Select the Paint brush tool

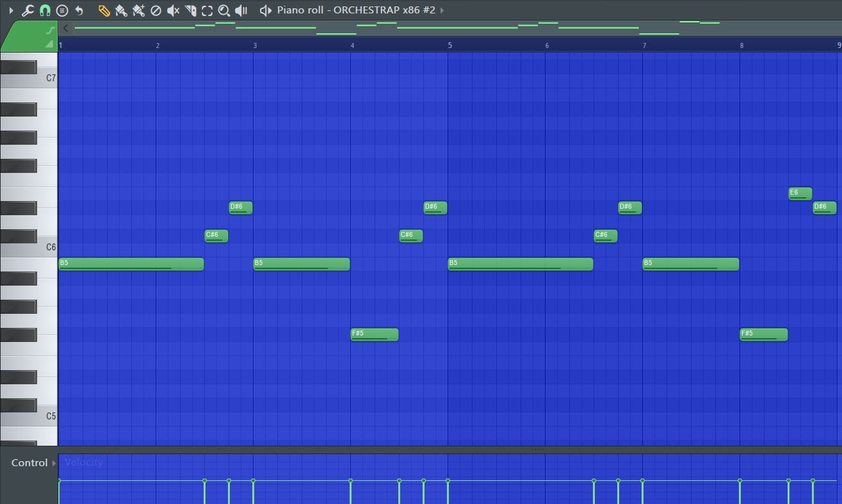(x=120, y=10)
